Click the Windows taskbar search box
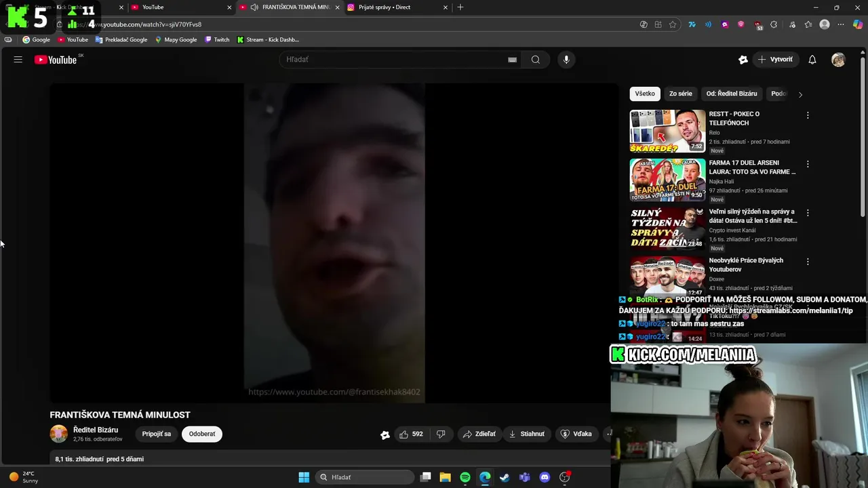 point(366,477)
